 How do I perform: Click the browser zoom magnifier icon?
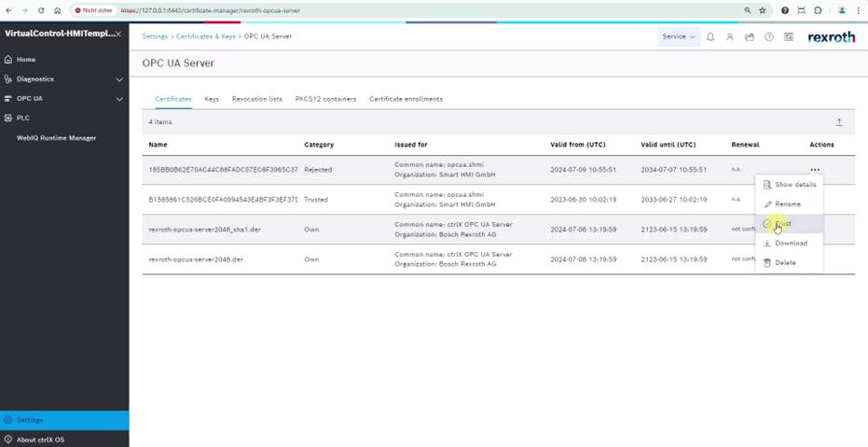pyautogui.click(x=748, y=10)
